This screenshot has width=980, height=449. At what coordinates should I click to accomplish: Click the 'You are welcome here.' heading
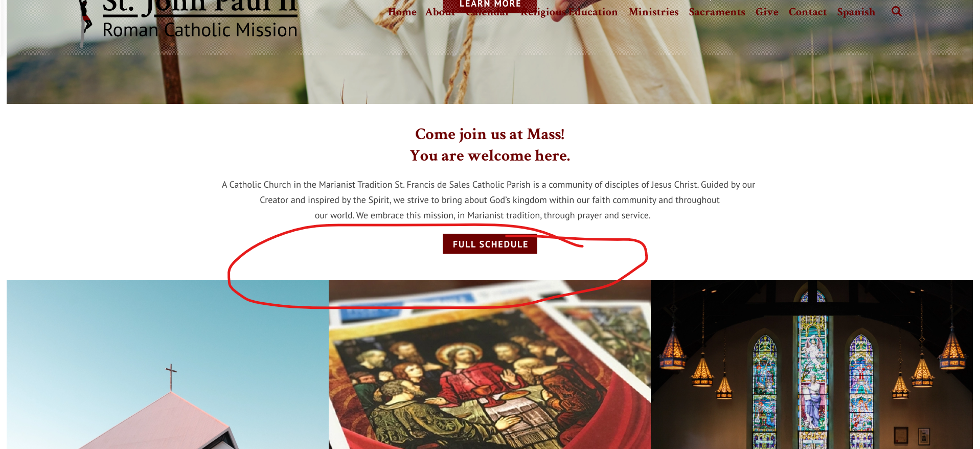point(490,155)
